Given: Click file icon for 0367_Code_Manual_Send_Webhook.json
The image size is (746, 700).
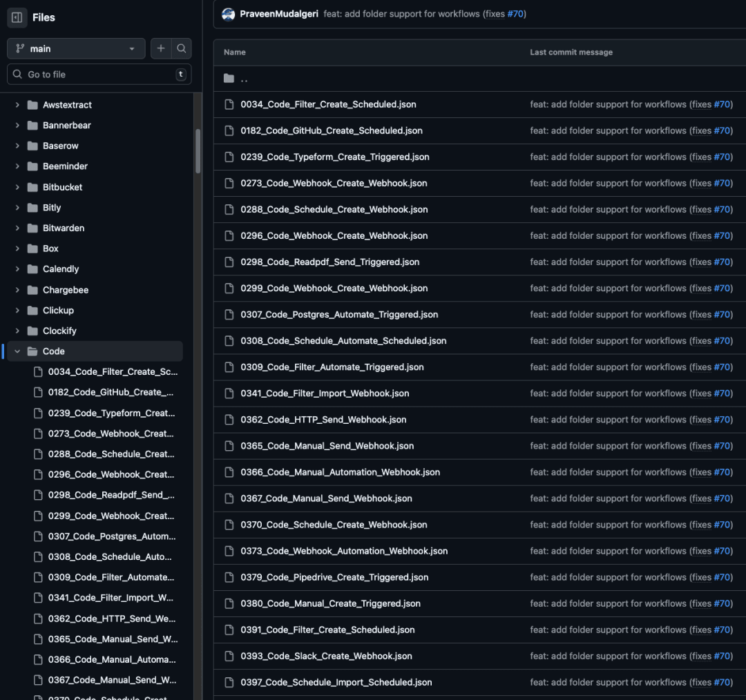Looking at the screenshot, I should point(229,498).
